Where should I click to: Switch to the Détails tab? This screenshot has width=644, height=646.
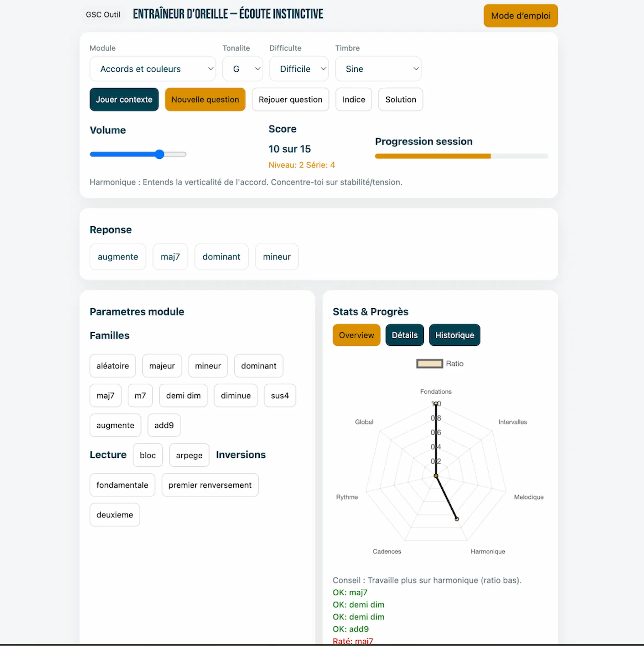404,335
